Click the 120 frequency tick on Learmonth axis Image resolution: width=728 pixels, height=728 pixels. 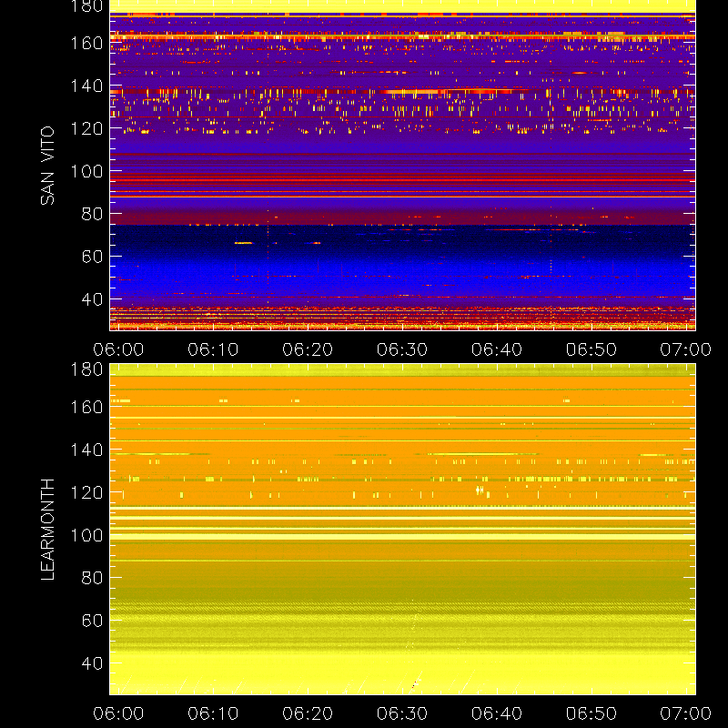click(x=86, y=492)
